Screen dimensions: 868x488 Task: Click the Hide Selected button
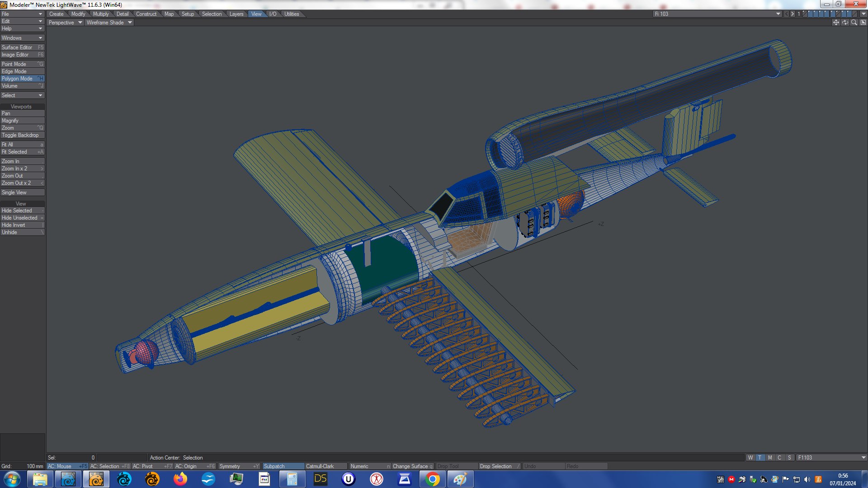(x=23, y=211)
